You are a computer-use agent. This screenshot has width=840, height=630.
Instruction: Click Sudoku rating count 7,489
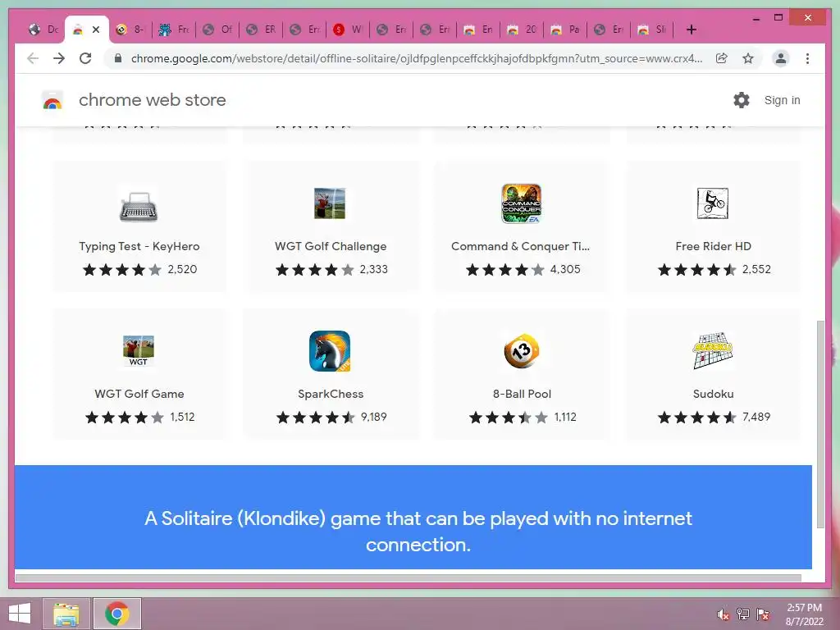click(756, 417)
